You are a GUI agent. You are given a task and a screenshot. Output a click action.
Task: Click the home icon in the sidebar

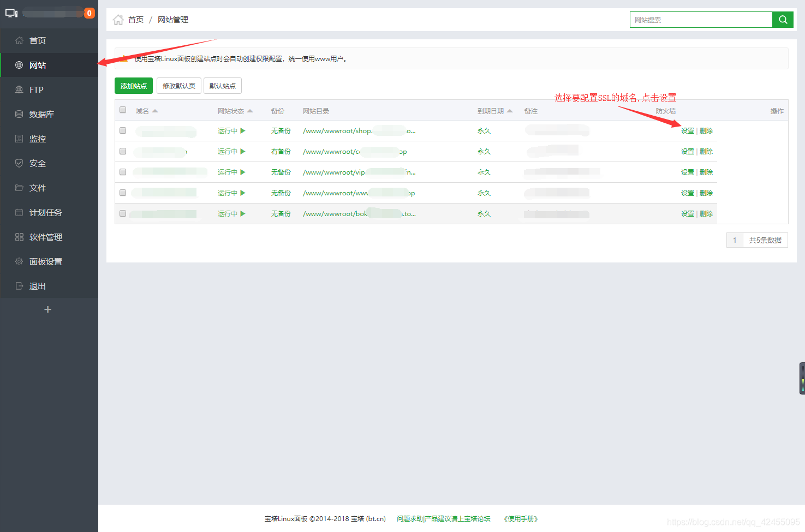pyautogui.click(x=19, y=40)
